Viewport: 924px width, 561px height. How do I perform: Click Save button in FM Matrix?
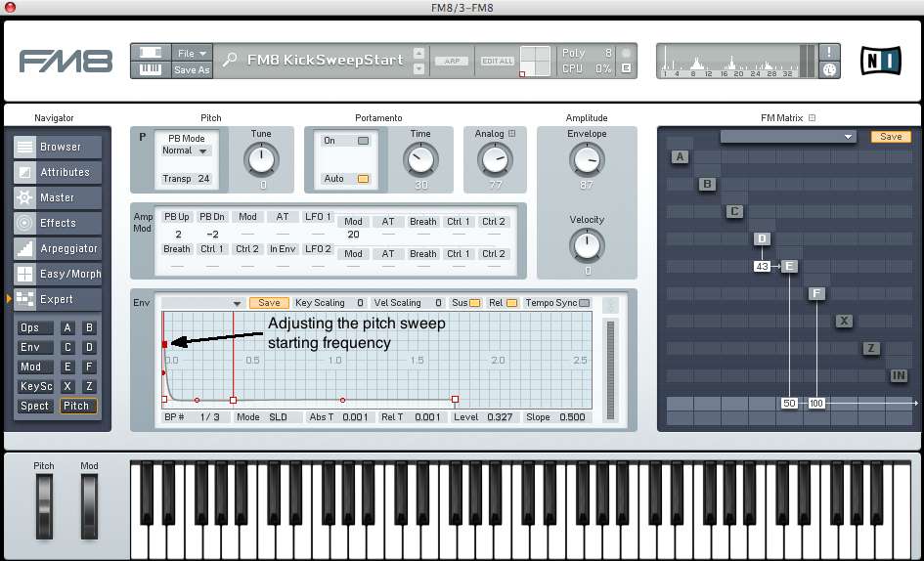(x=891, y=137)
